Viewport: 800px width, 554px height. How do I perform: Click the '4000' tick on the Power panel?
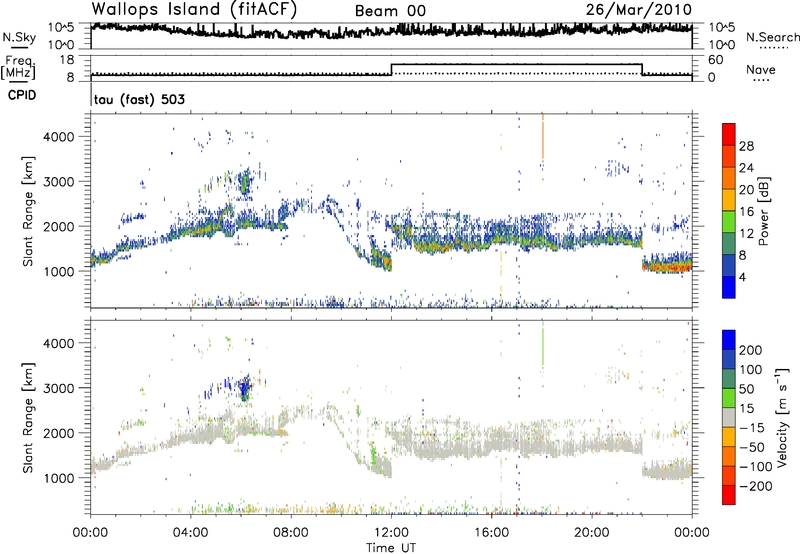(59, 137)
